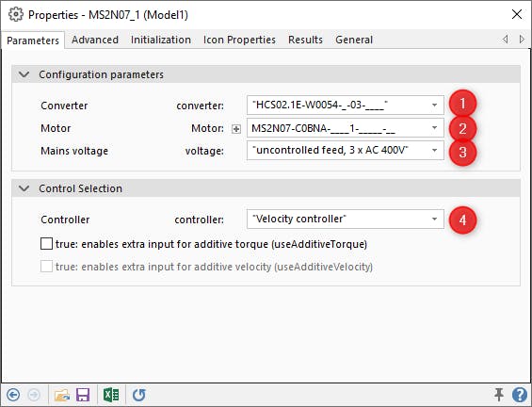Save parameters with the floppy disk icon

[83, 395]
